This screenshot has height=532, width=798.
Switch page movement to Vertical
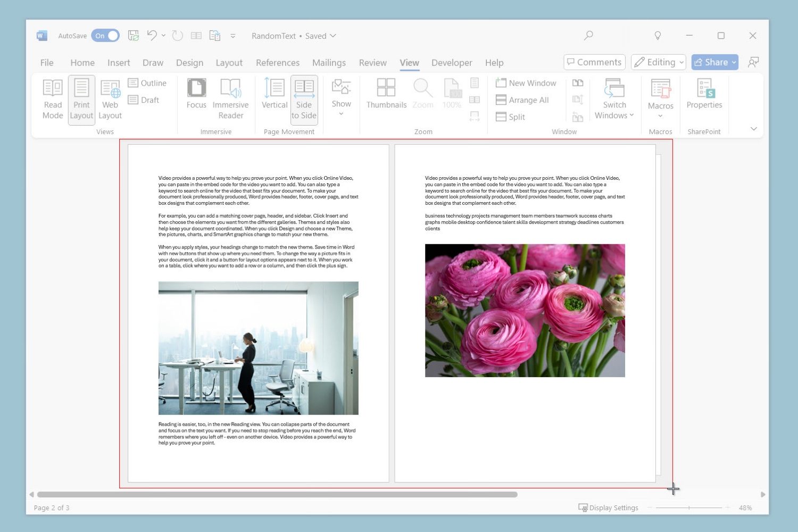(x=274, y=99)
